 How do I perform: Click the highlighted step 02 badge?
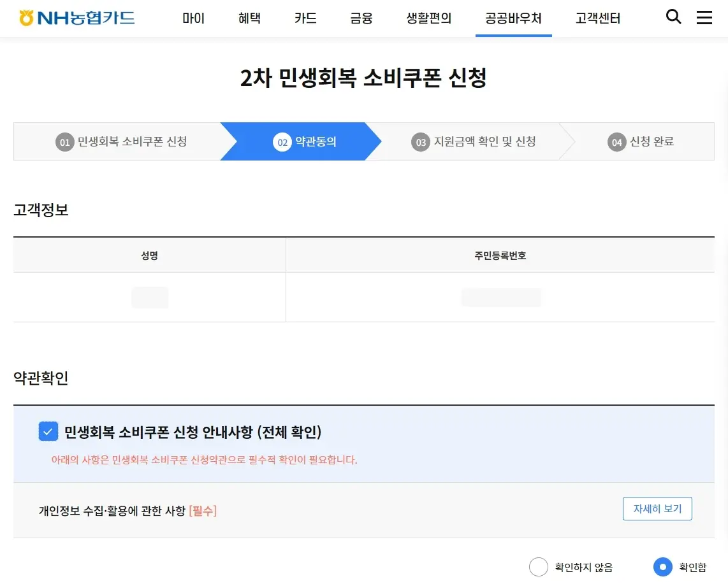click(282, 142)
